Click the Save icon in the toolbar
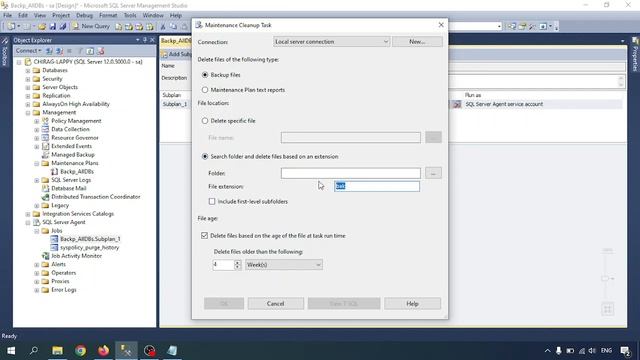 (53, 27)
